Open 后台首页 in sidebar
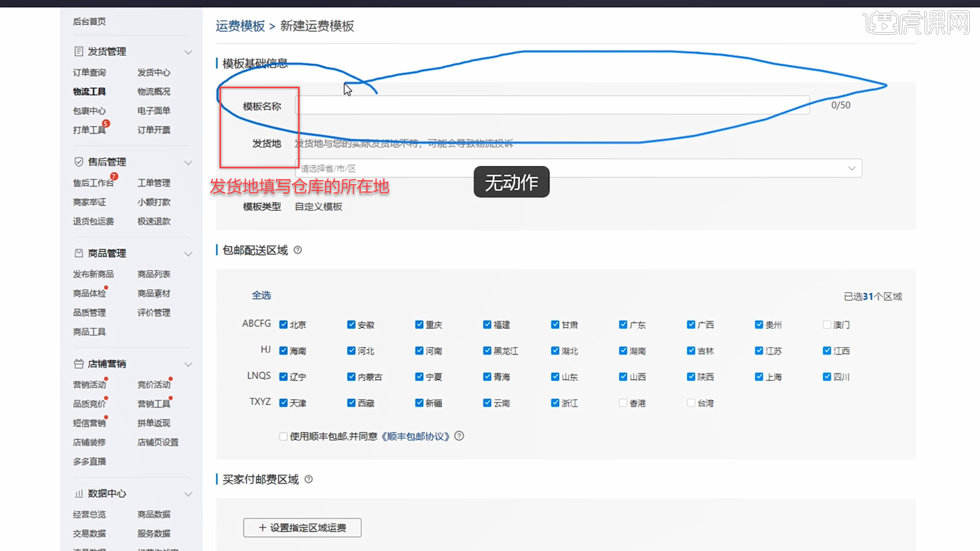The width and height of the screenshot is (980, 551). point(89,21)
